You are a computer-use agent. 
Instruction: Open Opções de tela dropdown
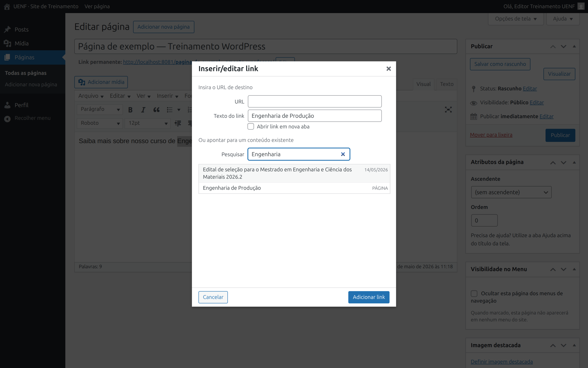pyautogui.click(x=516, y=19)
